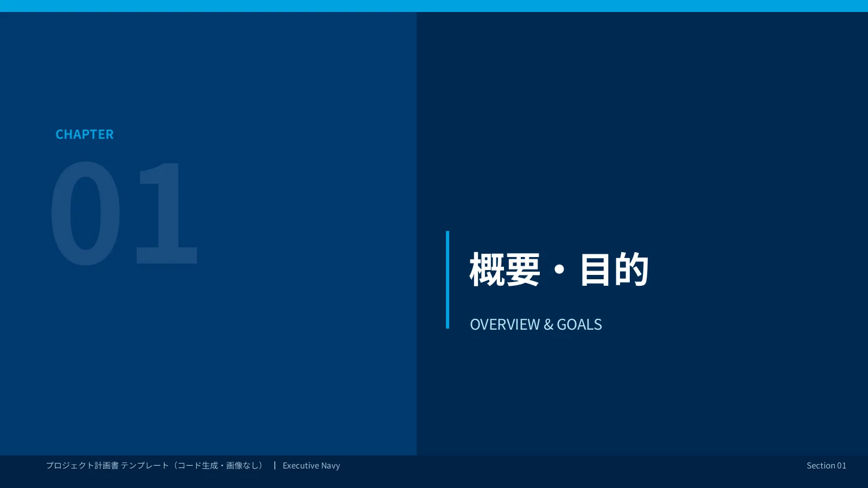Select the word GOALS in the subtitle
Screen dimensions: 868x488
tap(579, 324)
